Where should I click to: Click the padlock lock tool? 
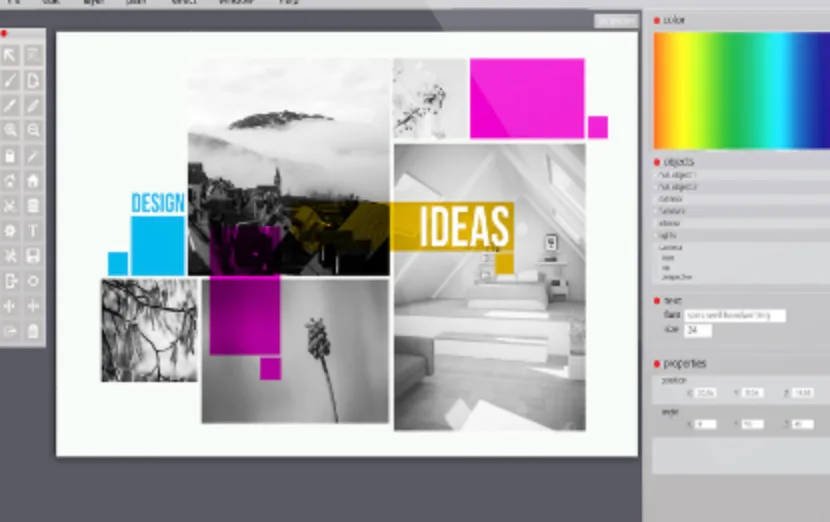point(10,156)
